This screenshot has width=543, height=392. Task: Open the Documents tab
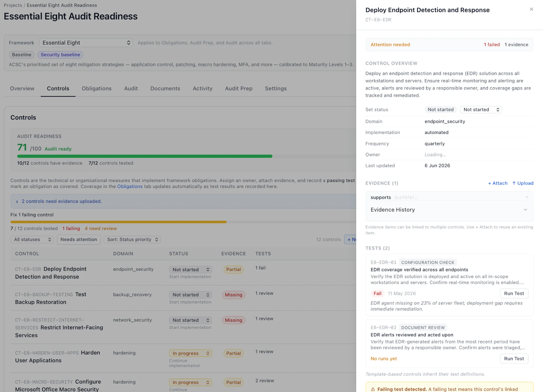[165, 88]
